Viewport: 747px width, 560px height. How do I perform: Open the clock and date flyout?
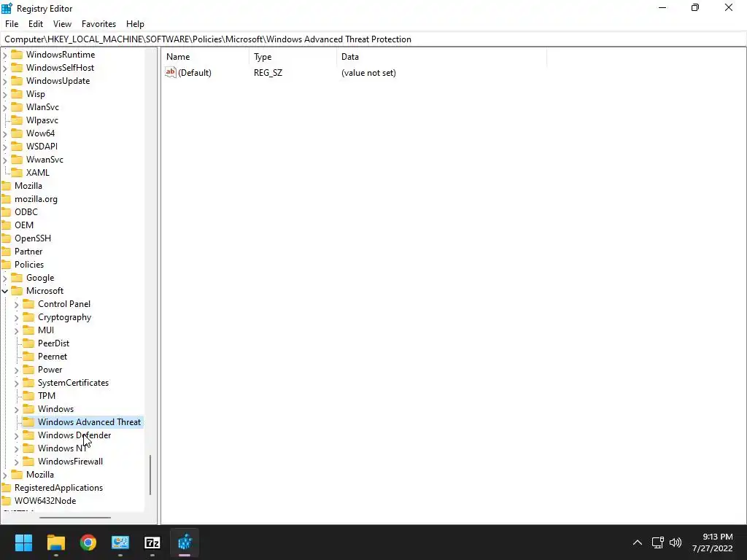click(x=713, y=542)
